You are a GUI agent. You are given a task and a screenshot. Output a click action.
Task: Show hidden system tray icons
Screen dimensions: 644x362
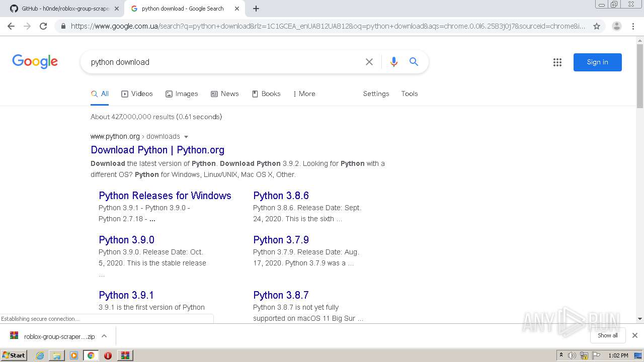click(561, 355)
